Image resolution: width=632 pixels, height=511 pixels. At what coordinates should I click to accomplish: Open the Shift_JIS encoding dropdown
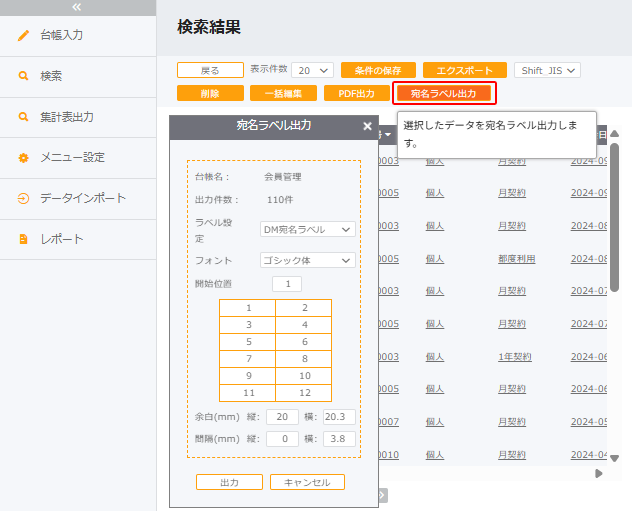click(x=547, y=70)
